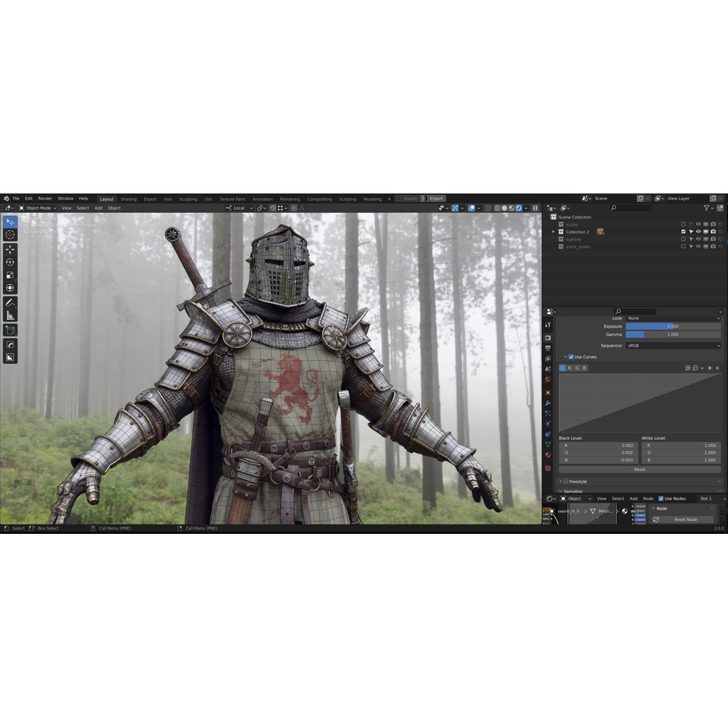Image resolution: width=728 pixels, height=728 pixels.
Task: Select the Rotate tool
Action: (x=9, y=262)
